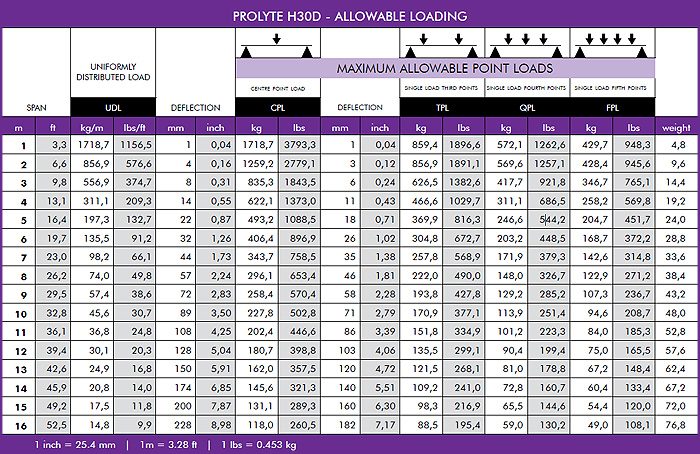
Task: Click the weight column header
Action: click(675, 128)
